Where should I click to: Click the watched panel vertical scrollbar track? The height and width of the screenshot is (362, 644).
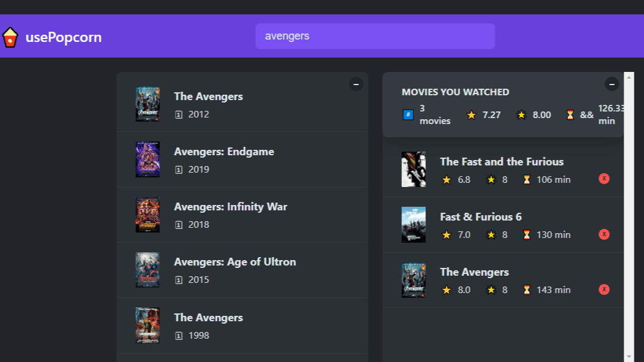click(x=629, y=217)
